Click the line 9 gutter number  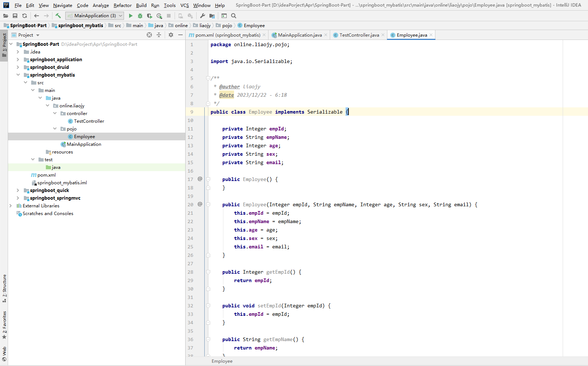(x=191, y=112)
